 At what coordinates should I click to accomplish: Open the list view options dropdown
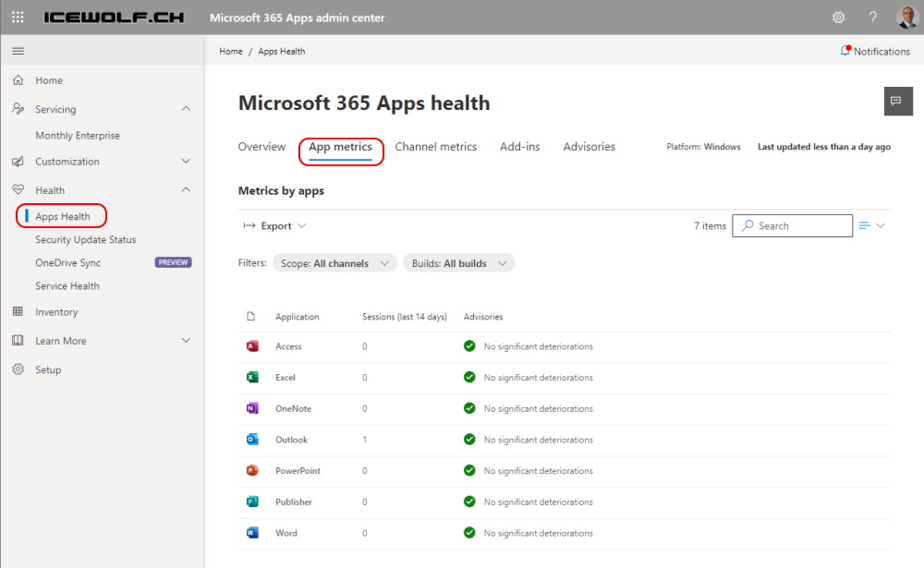click(872, 225)
